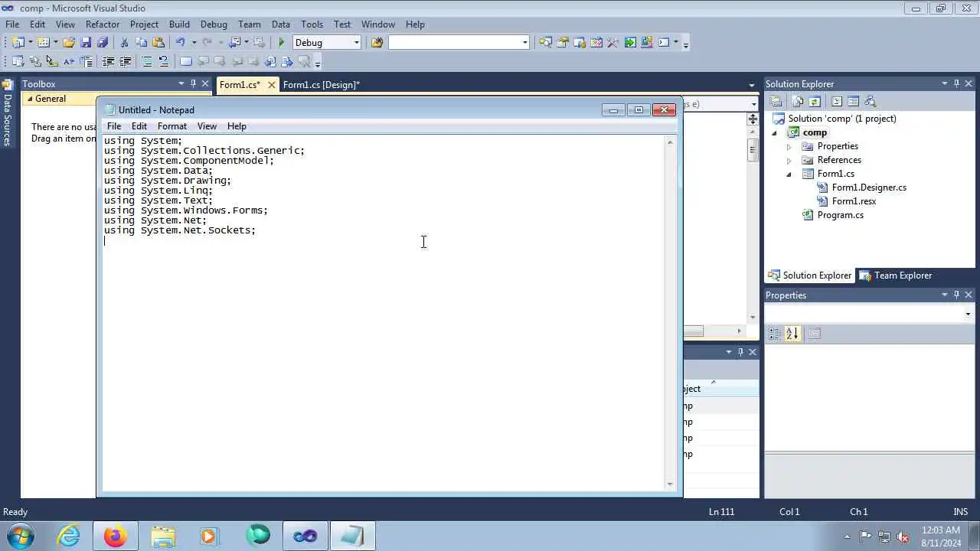Screen dimensions: 980x551
Task: Click the View Class Diagram icon
Action: point(870,101)
